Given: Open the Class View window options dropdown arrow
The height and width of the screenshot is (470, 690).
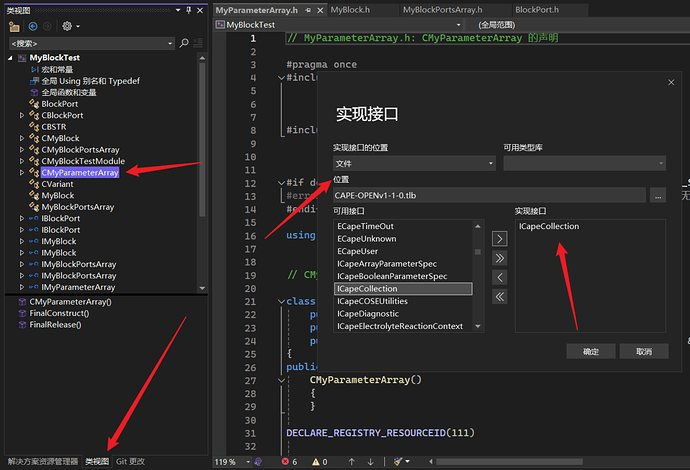Looking at the screenshot, I should (178, 10).
